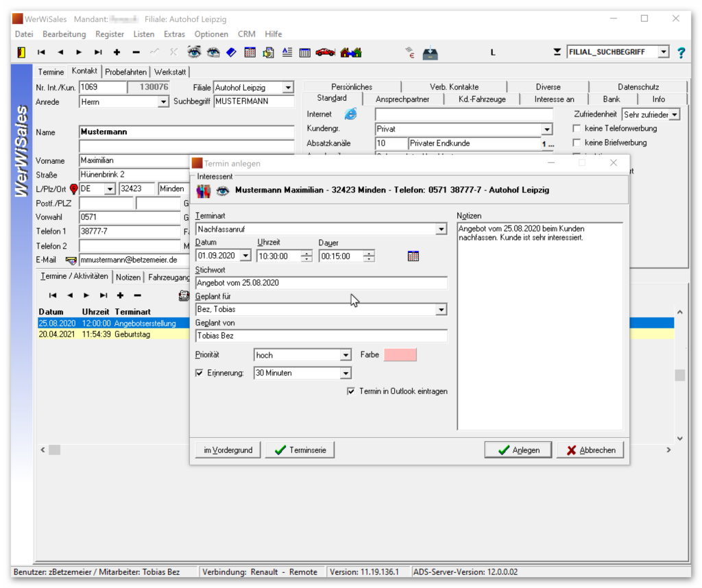
Task: Enable keine Briefwerbung checkbox
Action: click(577, 143)
